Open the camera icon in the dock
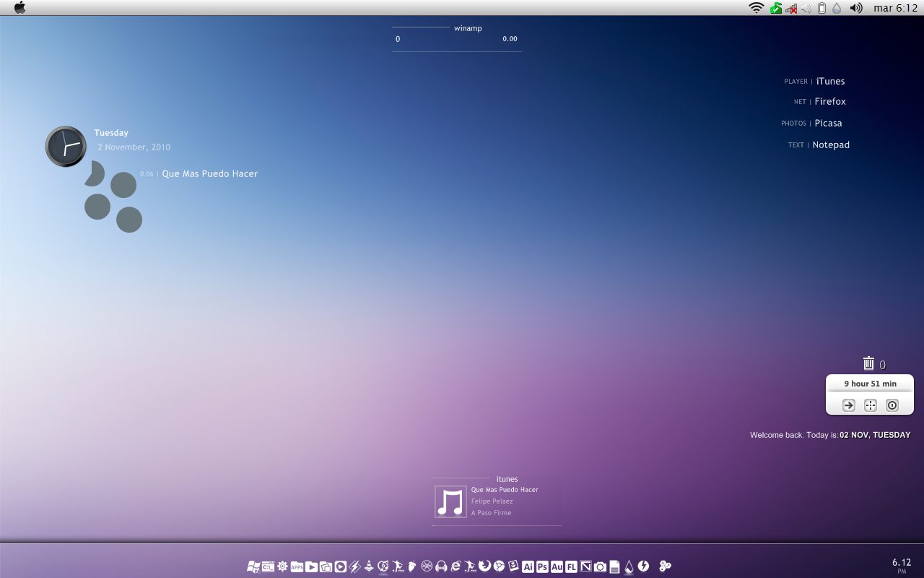 click(x=600, y=567)
